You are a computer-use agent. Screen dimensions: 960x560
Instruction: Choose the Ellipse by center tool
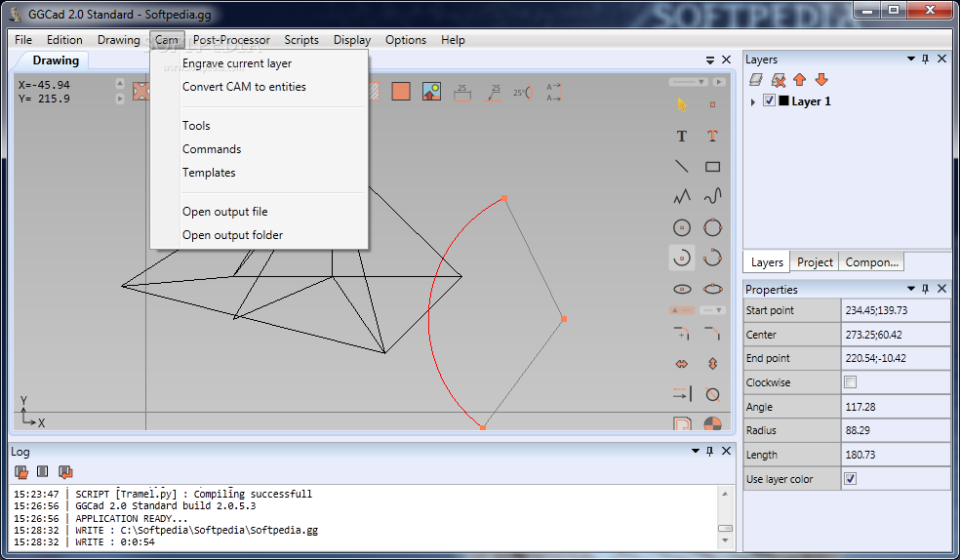[x=682, y=289]
